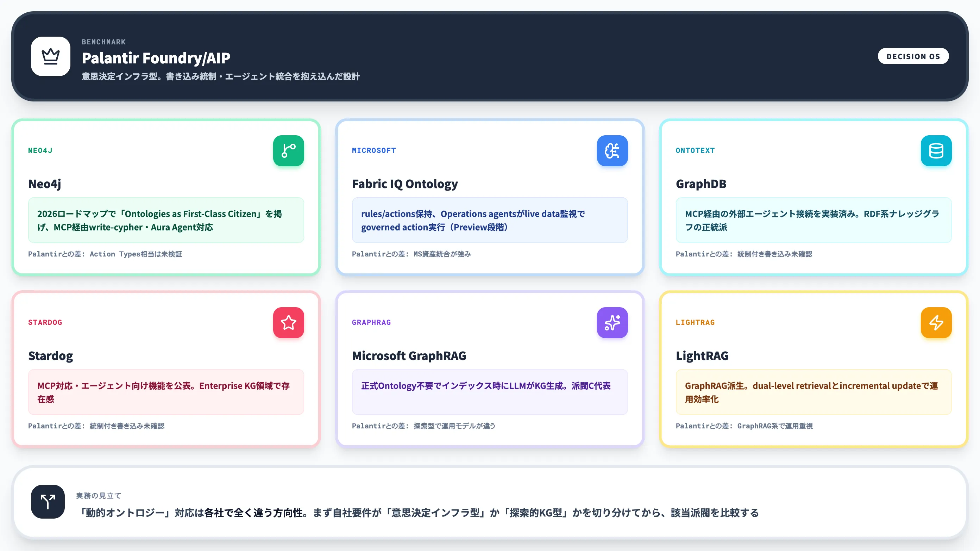The height and width of the screenshot is (551, 980).
Task: Click the ONTOTEXT category label
Action: click(695, 150)
